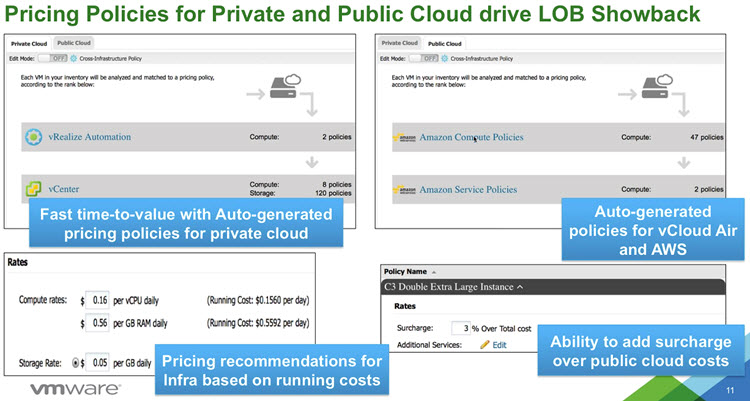Viewport: 750px width, 401px height.
Task: Click '2 policies' in vRealize Automation row
Action: pos(337,137)
